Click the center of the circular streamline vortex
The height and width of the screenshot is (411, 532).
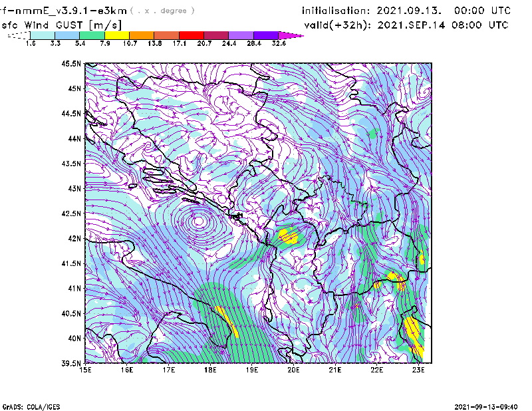[198, 221]
